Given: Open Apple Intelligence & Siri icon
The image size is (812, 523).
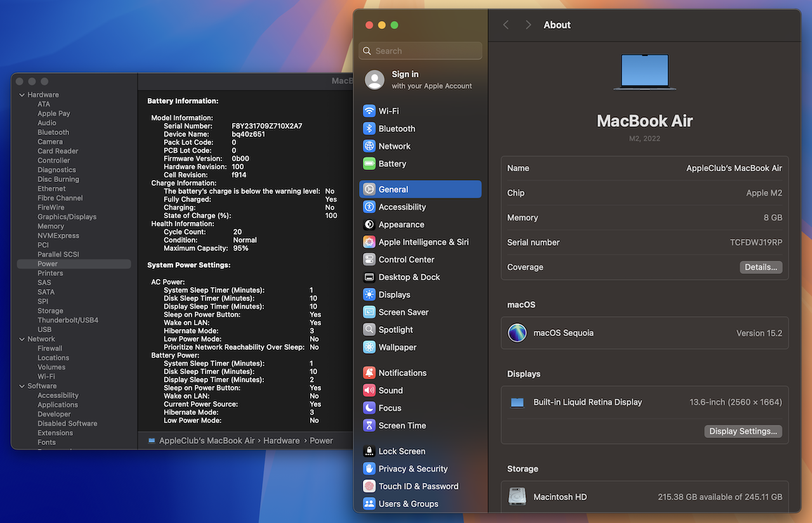Looking at the screenshot, I should tap(369, 242).
